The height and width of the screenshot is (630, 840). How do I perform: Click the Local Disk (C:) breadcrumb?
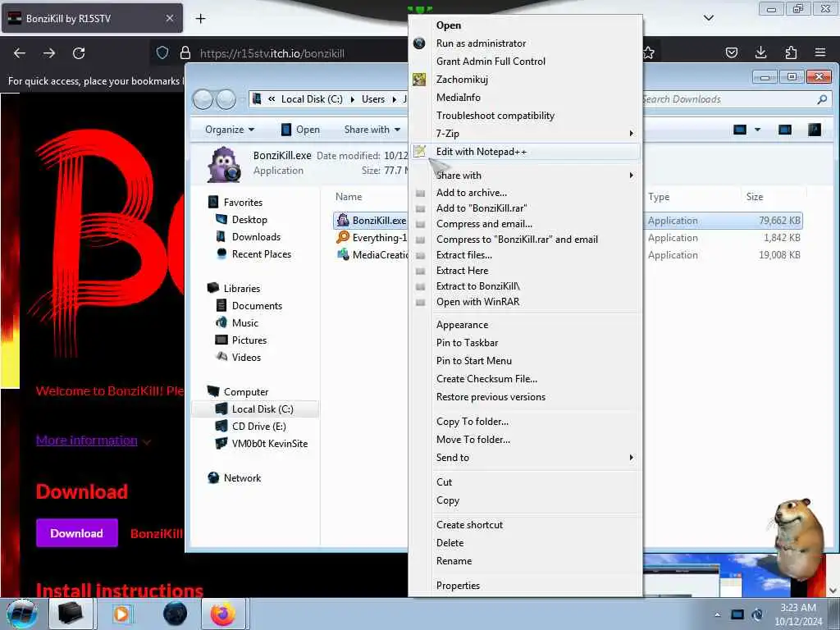click(x=312, y=99)
